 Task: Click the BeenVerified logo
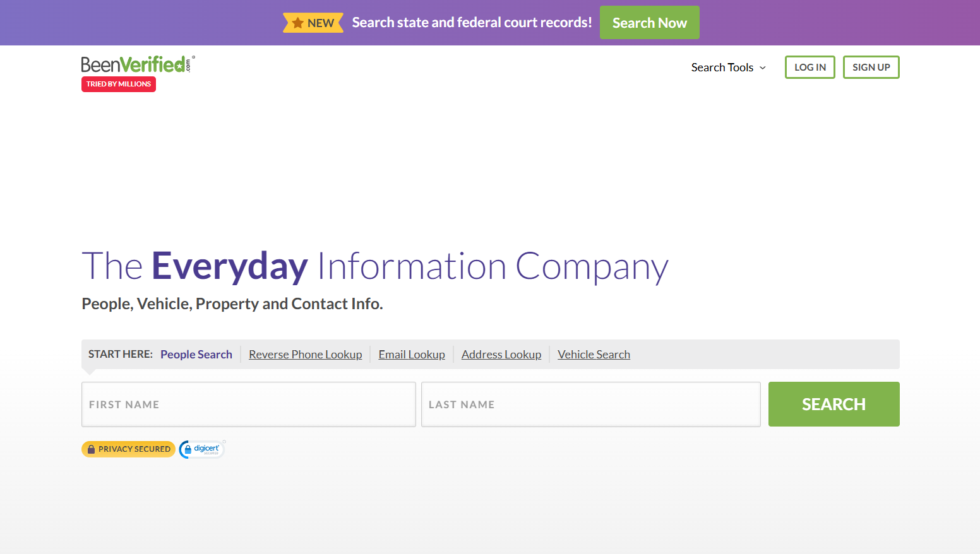tap(138, 64)
